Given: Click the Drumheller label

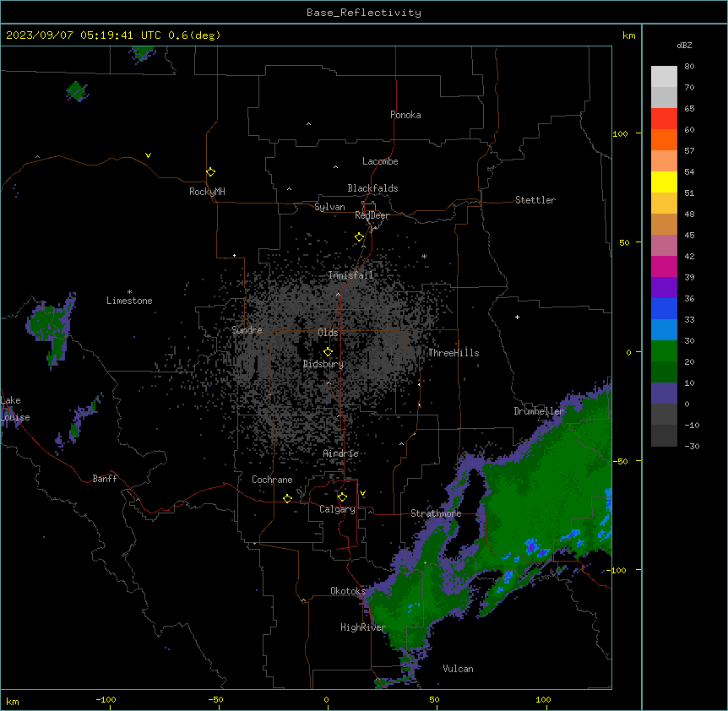Looking at the screenshot, I should pos(539,411).
